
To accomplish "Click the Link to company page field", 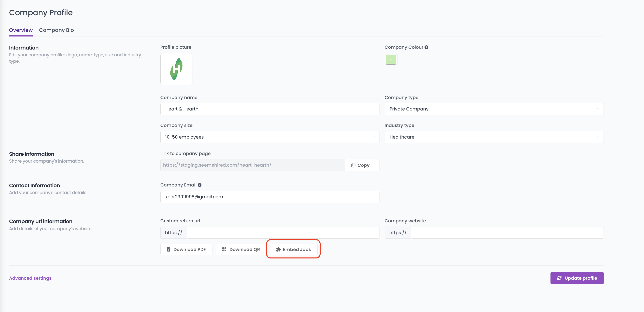I will click(253, 165).
